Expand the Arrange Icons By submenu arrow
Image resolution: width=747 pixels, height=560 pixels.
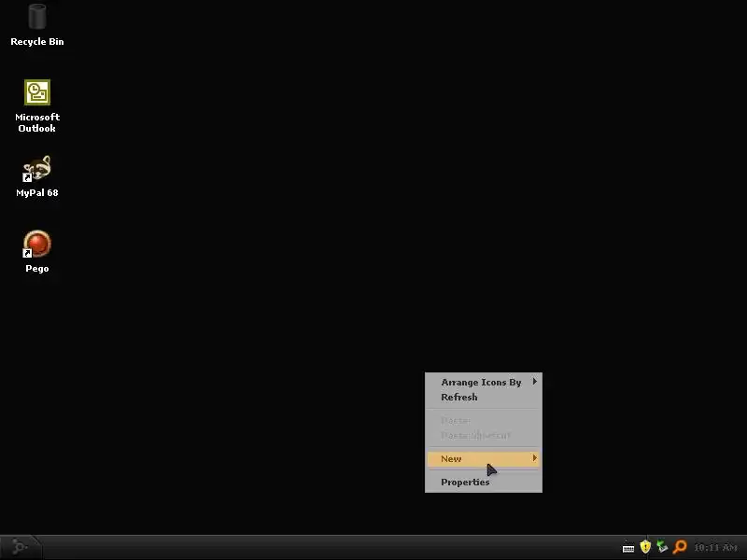coord(534,382)
